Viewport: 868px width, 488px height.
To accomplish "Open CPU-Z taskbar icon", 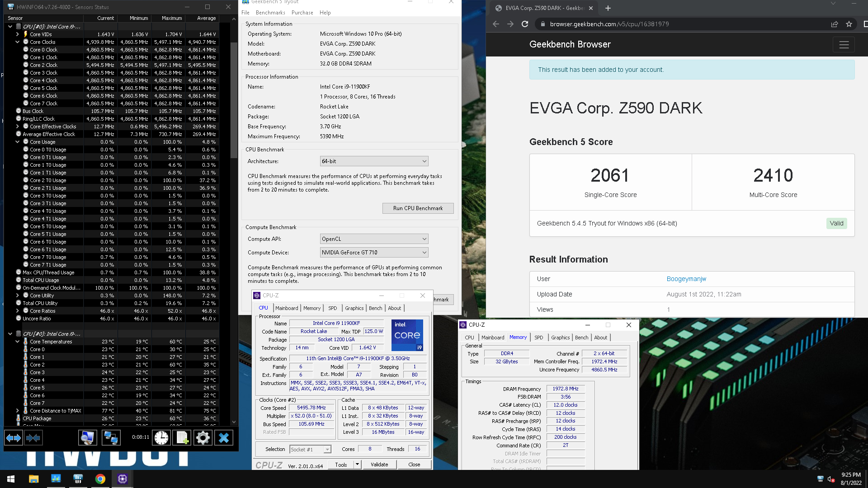I will (123, 479).
